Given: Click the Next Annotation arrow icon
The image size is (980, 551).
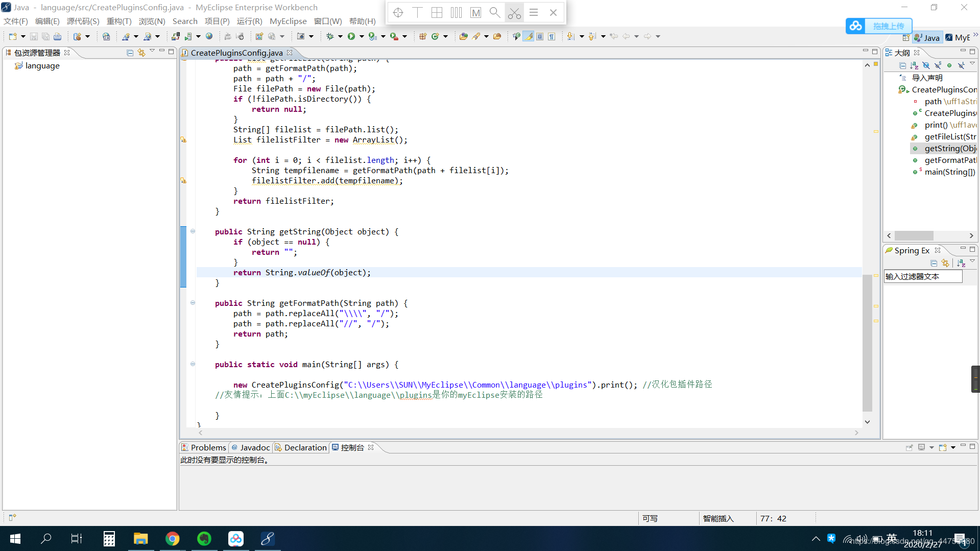Looking at the screenshot, I should [x=570, y=36].
